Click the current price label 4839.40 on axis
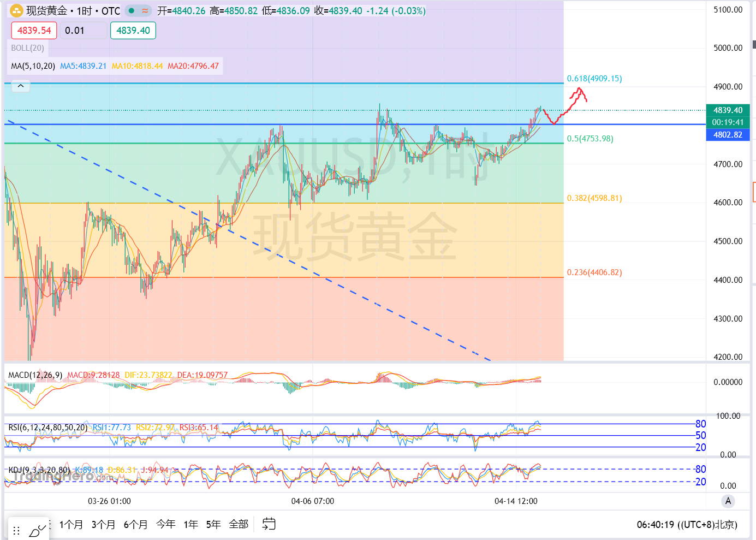 [x=728, y=110]
